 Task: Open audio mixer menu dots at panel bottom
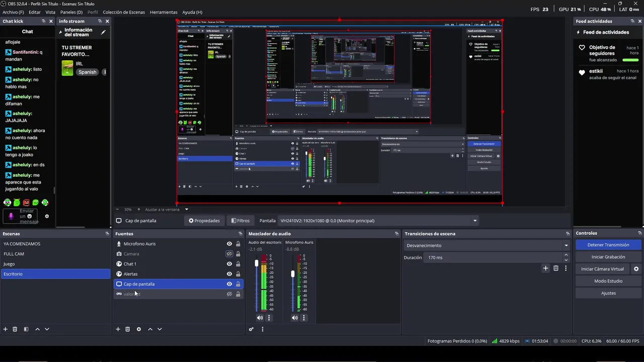coord(262,329)
